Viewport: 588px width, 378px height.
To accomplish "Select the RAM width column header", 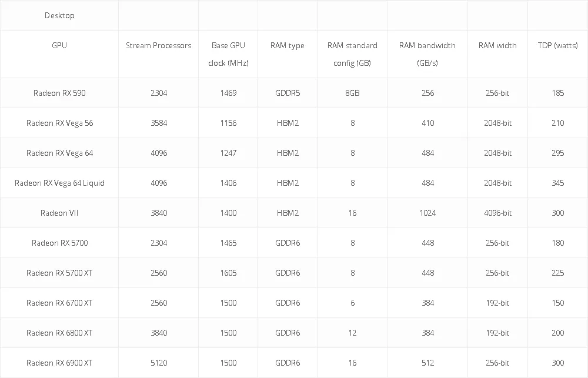I will [x=497, y=46].
